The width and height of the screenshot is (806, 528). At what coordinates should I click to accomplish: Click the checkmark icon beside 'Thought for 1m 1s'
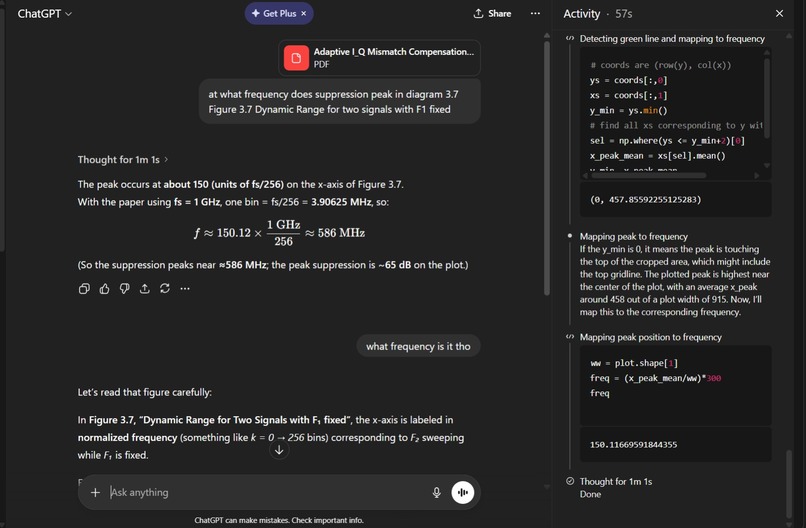(570, 481)
